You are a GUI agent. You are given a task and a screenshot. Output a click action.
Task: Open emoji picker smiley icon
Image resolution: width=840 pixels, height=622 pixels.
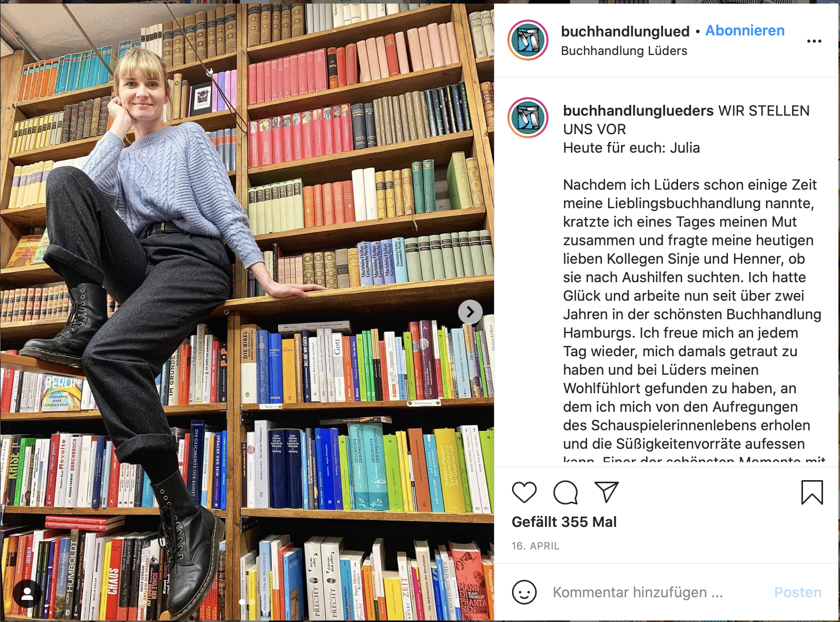point(524,592)
